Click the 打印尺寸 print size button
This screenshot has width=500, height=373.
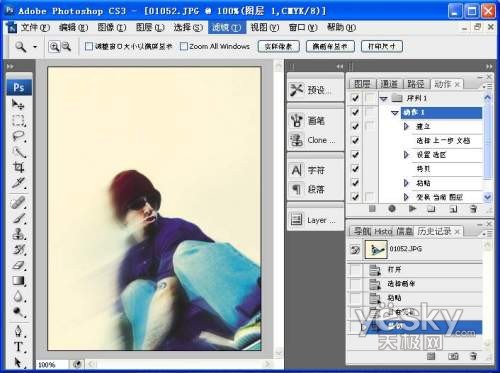pos(382,46)
